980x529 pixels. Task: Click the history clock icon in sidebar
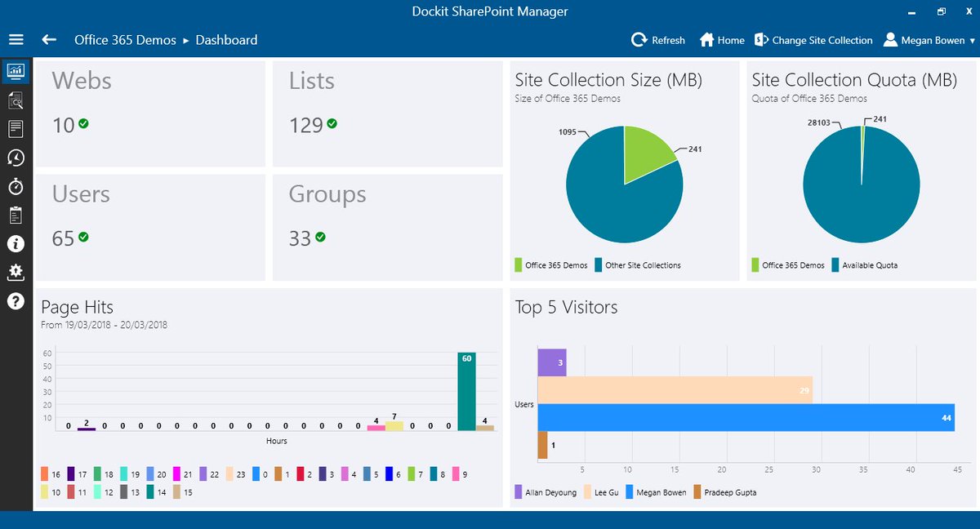coord(16,158)
